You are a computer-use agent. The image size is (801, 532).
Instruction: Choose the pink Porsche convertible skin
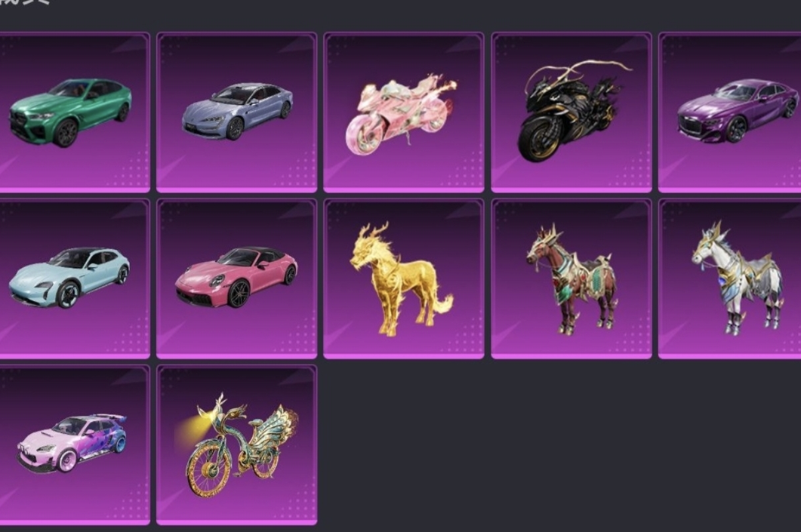236,278
